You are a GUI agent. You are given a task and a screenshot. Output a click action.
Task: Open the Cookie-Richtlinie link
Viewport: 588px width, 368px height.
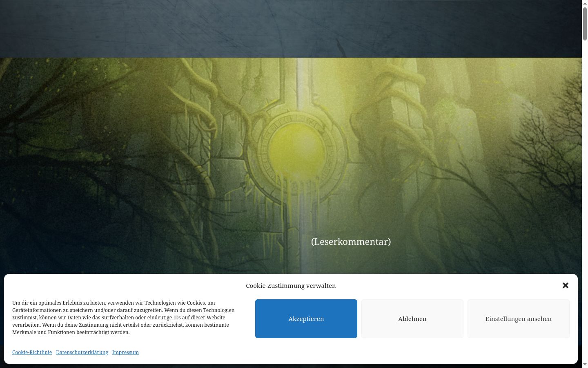[x=32, y=352]
